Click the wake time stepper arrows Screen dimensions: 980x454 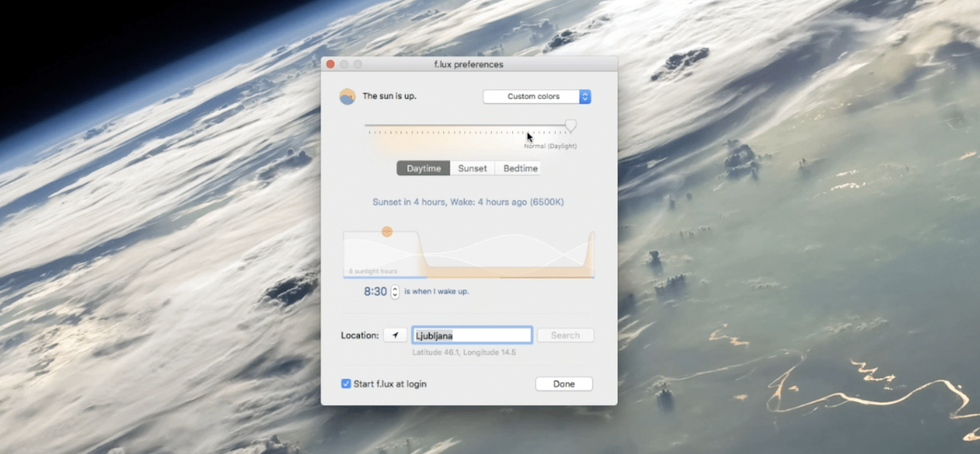[395, 292]
